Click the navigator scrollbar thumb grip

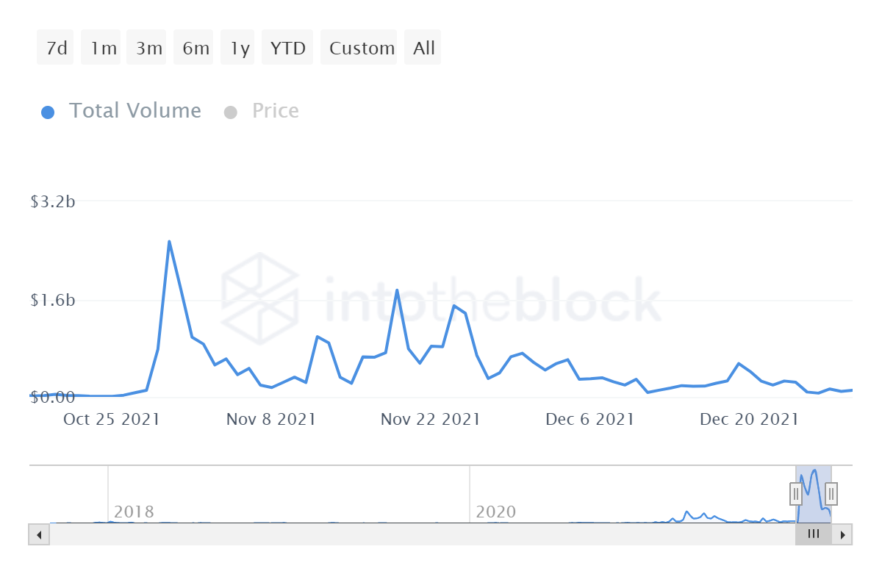coord(814,534)
